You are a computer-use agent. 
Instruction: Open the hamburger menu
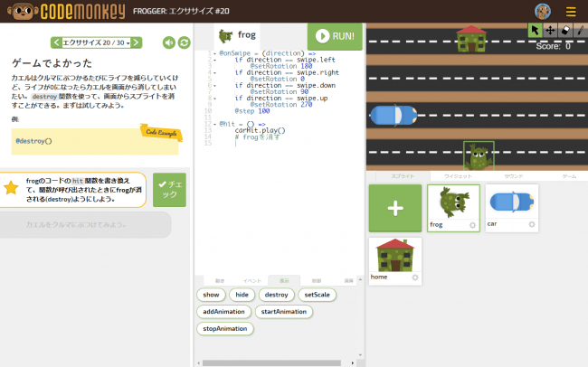(571, 12)
